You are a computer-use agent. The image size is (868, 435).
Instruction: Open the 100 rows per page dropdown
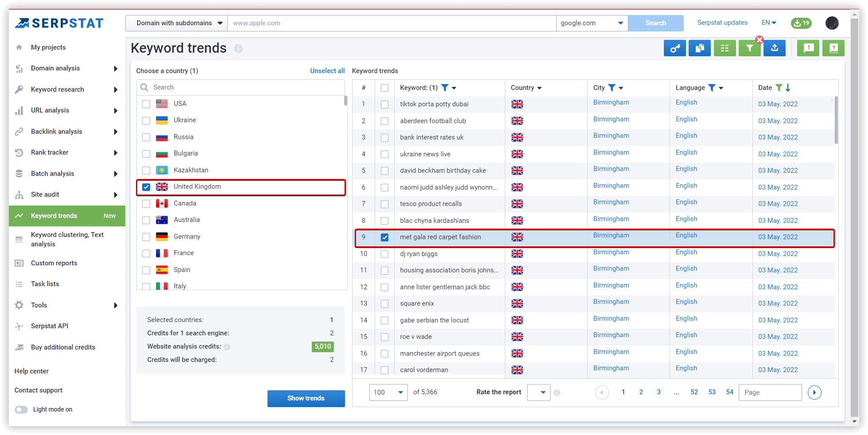coord(388,392)
